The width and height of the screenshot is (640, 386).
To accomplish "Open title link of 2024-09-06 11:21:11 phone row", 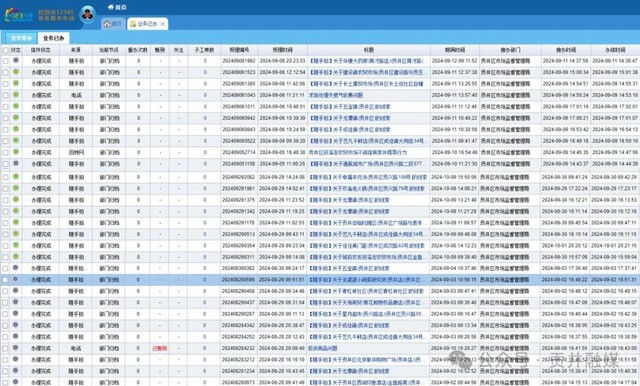I will 336,95.
